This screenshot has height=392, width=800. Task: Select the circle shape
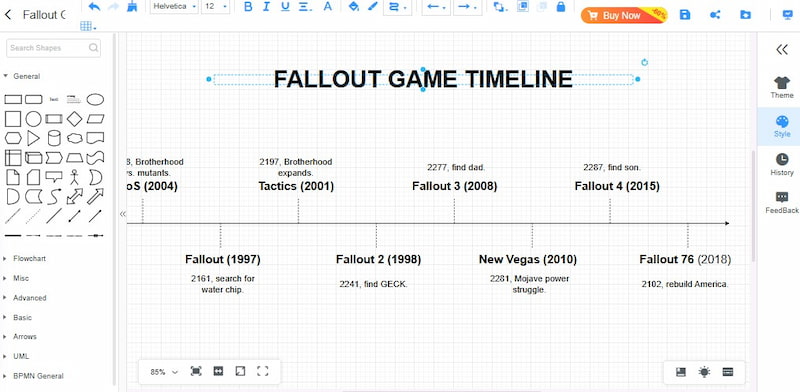(34, 119)
